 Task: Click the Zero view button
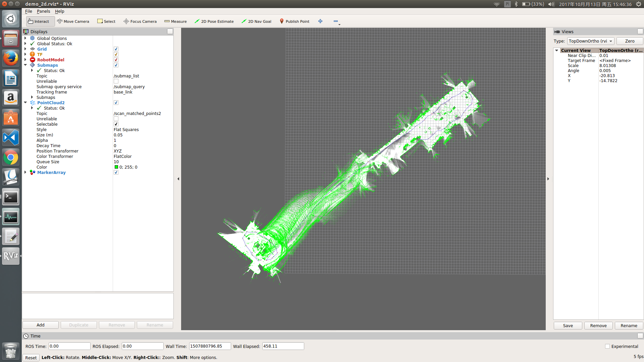coord(630,41)
